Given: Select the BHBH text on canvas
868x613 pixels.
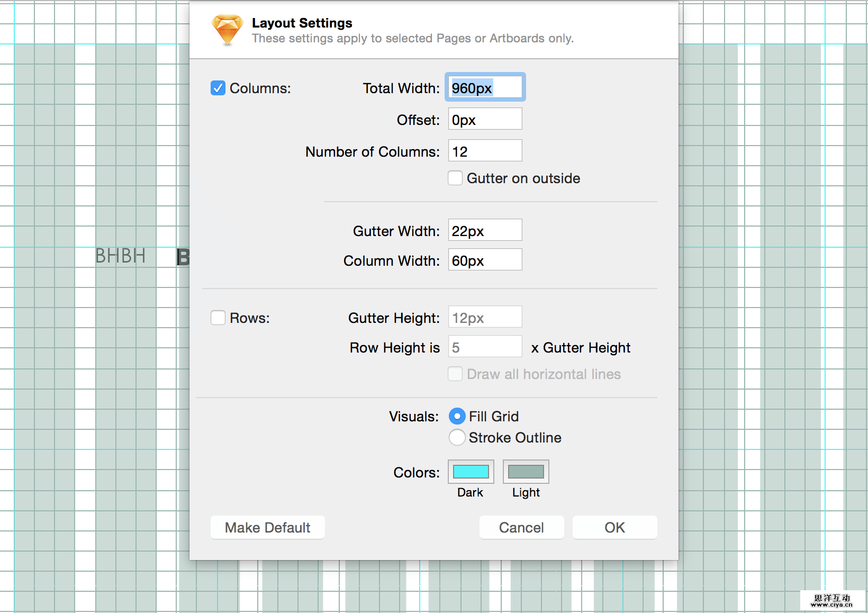Looking at the screenshot, I should [120, 256].
